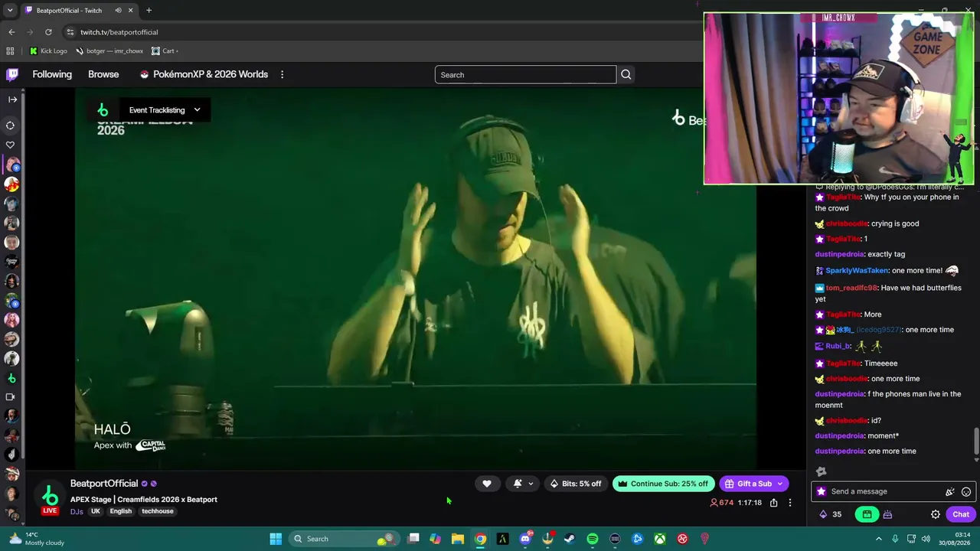Open Steam from the taskbar

[x=570, y=539]
